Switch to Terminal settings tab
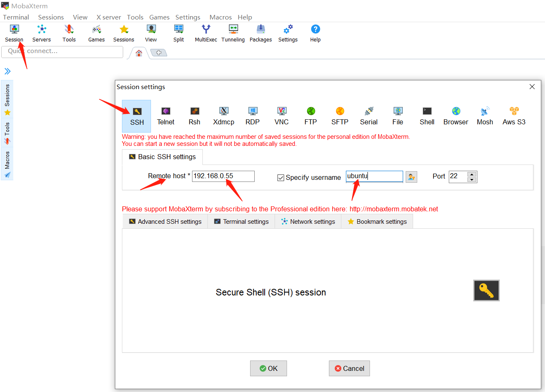Image resolution: width=545 pixels, height=392 pixels. 241,222
